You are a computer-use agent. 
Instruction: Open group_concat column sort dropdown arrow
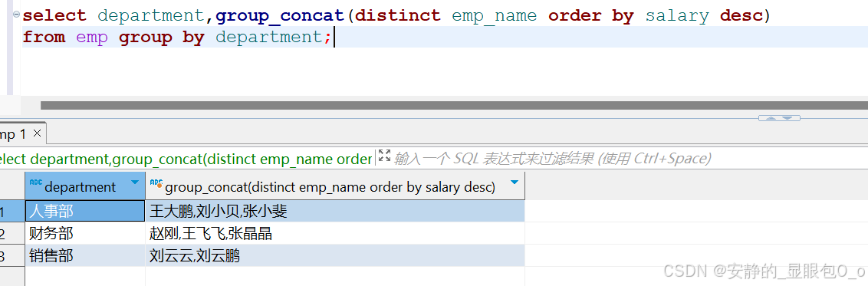(515, 182)
